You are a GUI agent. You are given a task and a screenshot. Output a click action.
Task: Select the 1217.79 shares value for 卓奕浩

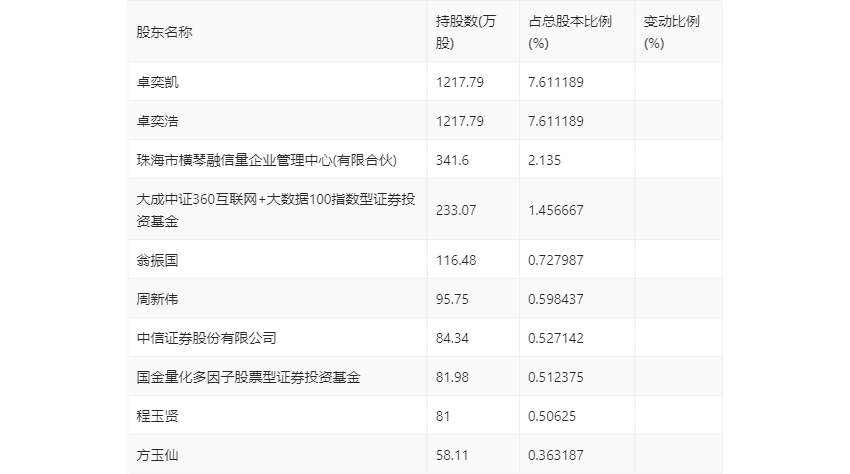tap(460, 121)
